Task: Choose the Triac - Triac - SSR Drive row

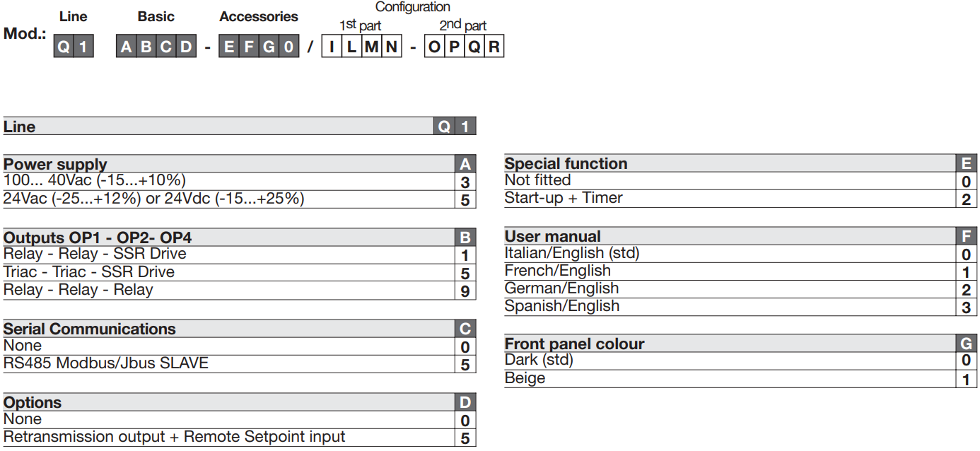Action: (x=240, y=273)
